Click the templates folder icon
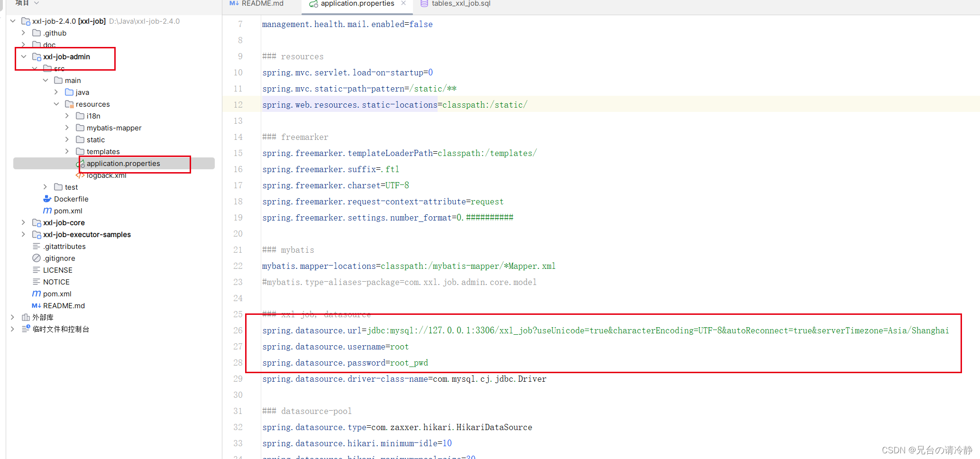Viewport: 980px width, 459px height. pos(80,151)
